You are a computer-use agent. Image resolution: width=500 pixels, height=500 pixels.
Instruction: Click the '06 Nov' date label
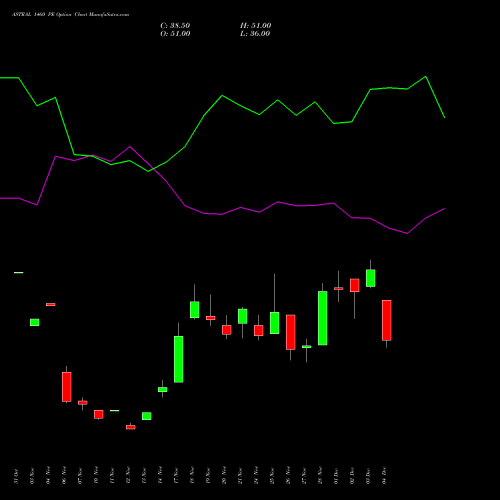[64, 476]
